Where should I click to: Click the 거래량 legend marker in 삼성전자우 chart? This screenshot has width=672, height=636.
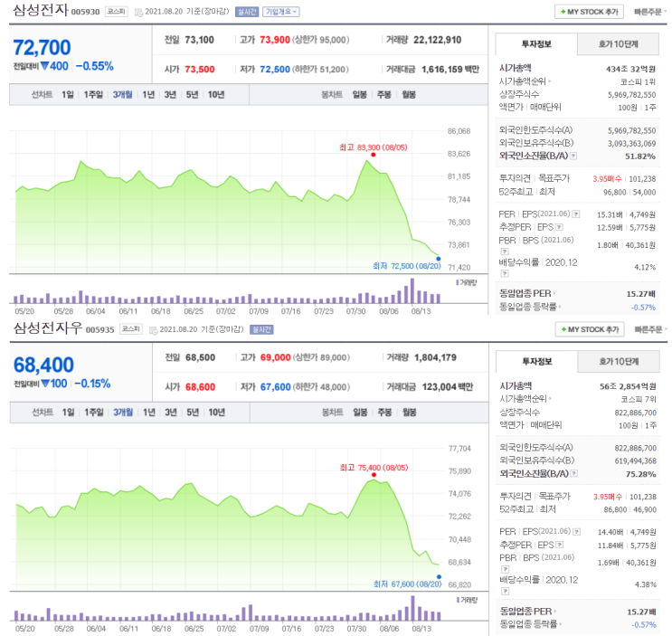(x=459, y=600)
